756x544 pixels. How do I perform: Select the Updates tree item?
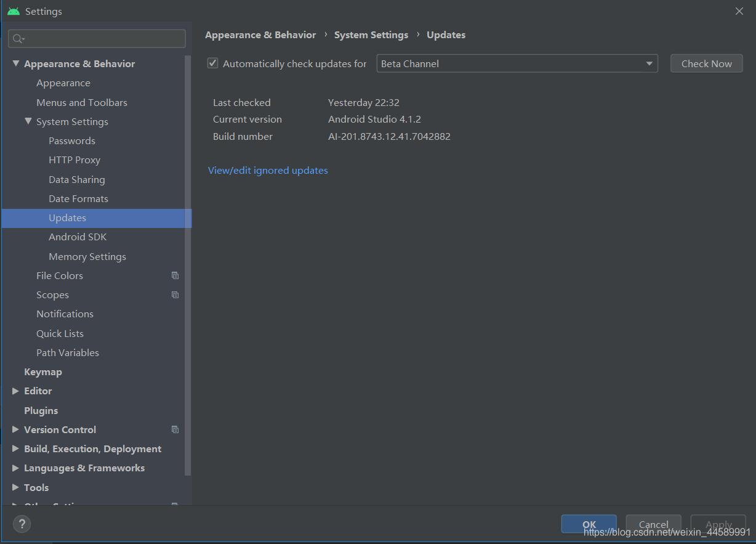pyautogui.click(x=97, y=218)
